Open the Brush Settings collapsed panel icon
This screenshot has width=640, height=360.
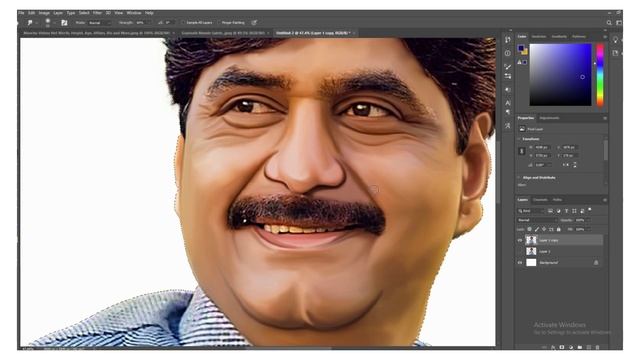pos(508,76)
